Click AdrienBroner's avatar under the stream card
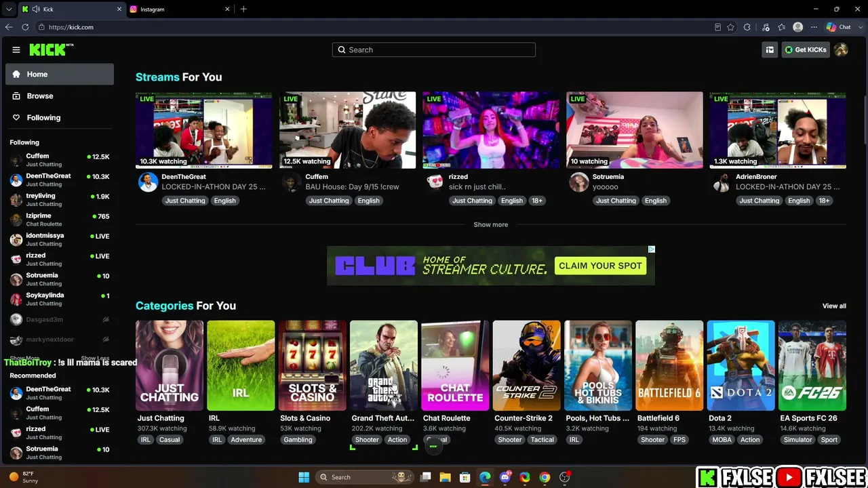This screenshot has width=868, height=488. tap(722, 182)
